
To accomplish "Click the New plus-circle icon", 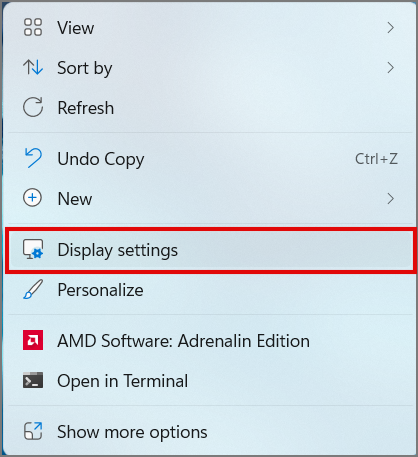I will 32,198.
